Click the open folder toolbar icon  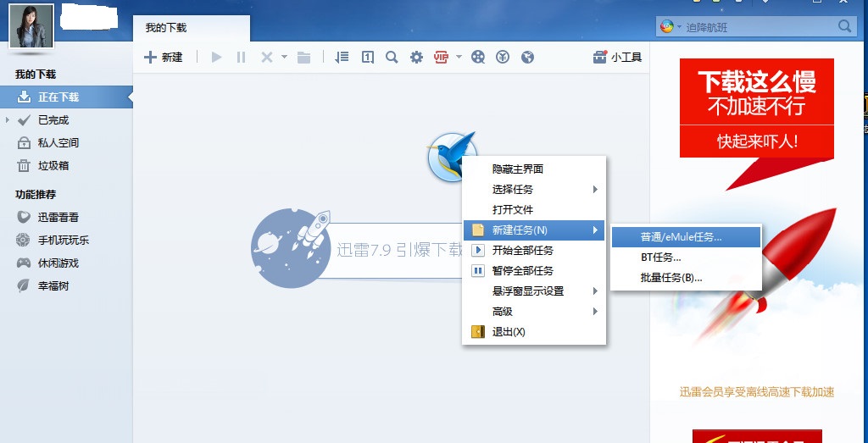pos(303,57)
